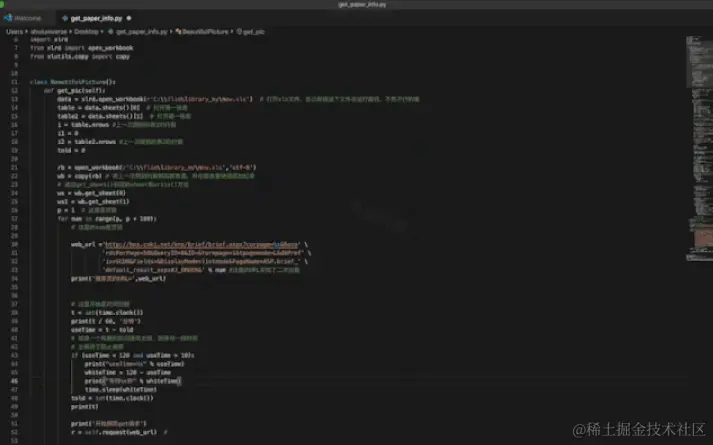Click line number 11 in the gutter
Image resolution: width=713 pixels, height=445 pixels.
click(x=15, y=82)
